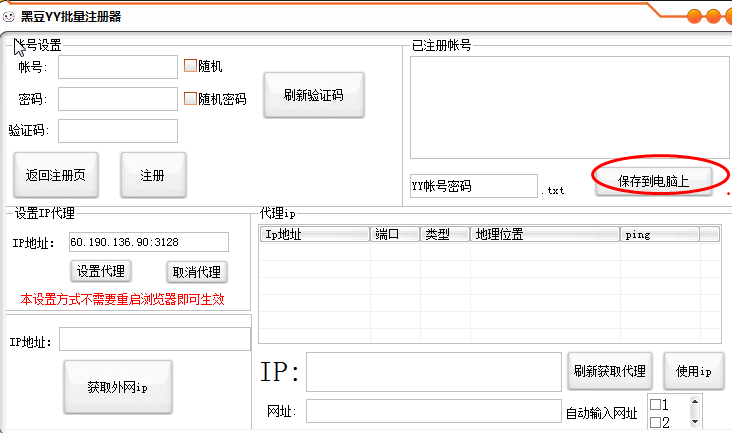
Task: Click the 网址 input field
Action: pos(434,411)
